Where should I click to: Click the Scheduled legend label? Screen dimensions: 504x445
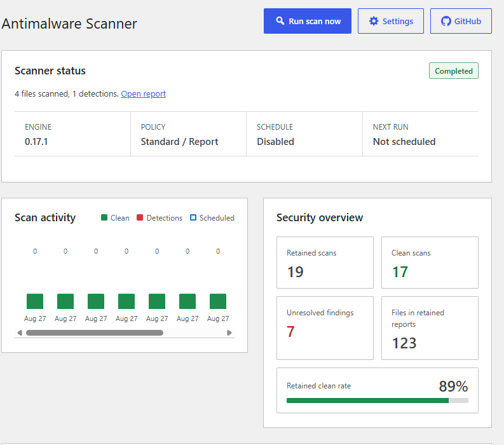[x=217, y=218]
